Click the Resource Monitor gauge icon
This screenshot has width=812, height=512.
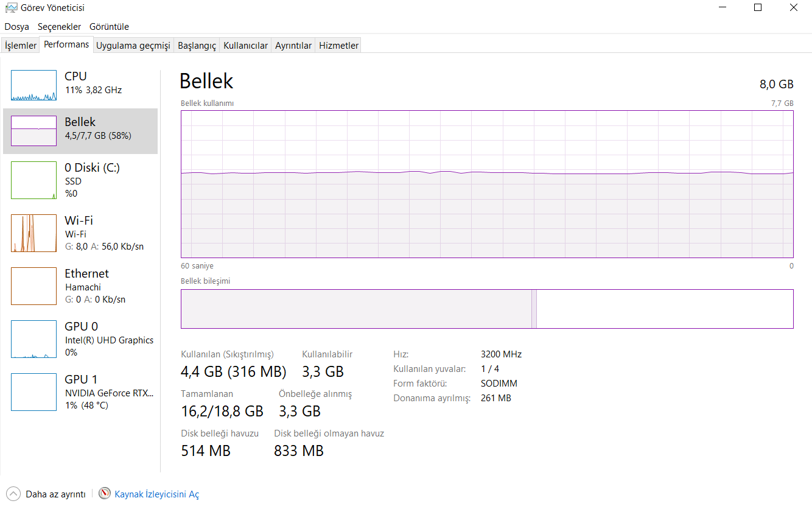105,494
